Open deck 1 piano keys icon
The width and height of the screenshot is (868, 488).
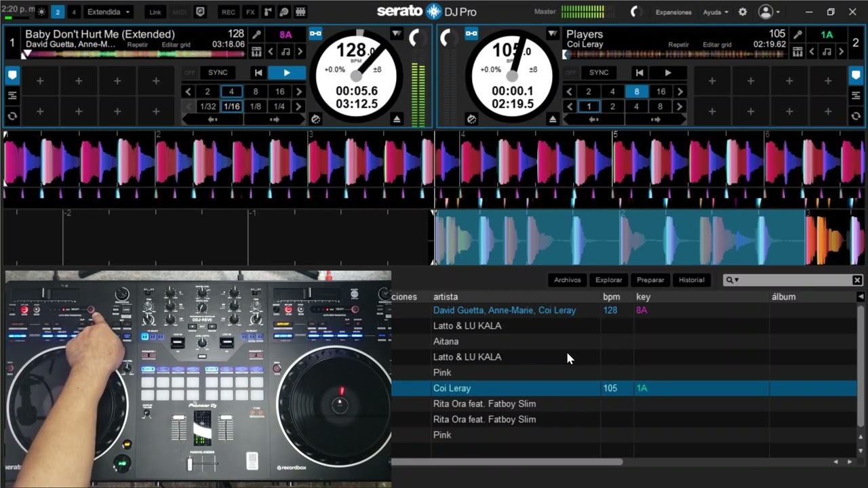(x=256, y=52)
